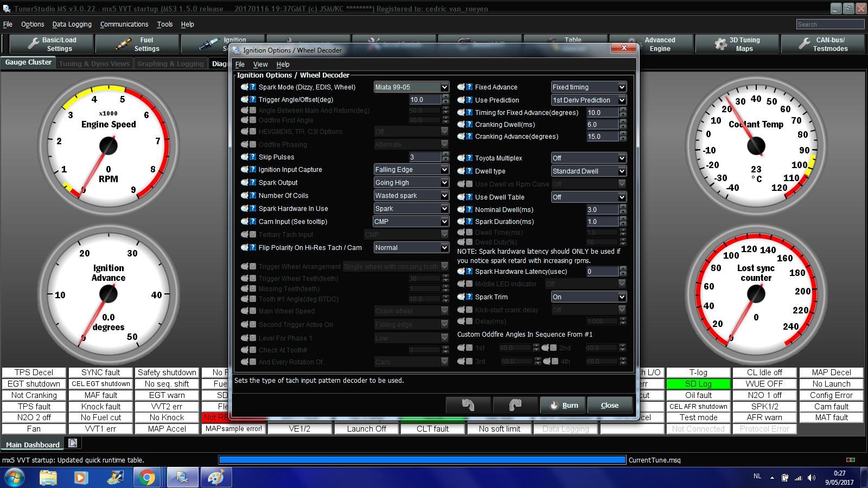868x488 pixels.
Task: Expand the Cam Input dropdown set to CMP
Action: 411,221
